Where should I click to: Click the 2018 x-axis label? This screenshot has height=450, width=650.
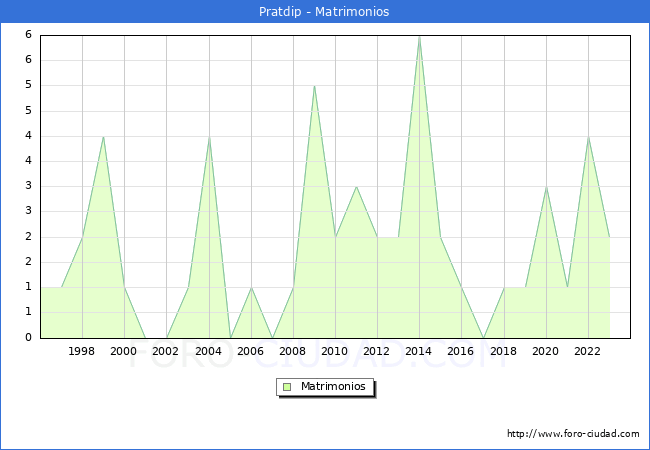tap(503, 351)
